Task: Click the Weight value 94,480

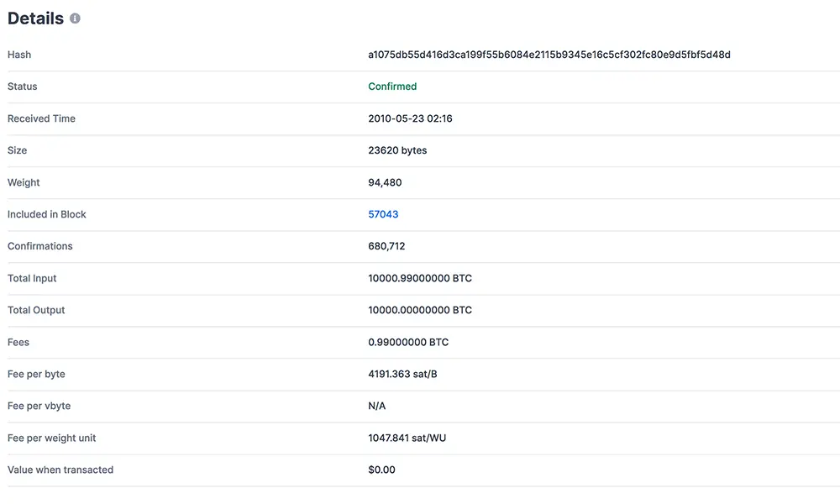Action: coord(385,182)
